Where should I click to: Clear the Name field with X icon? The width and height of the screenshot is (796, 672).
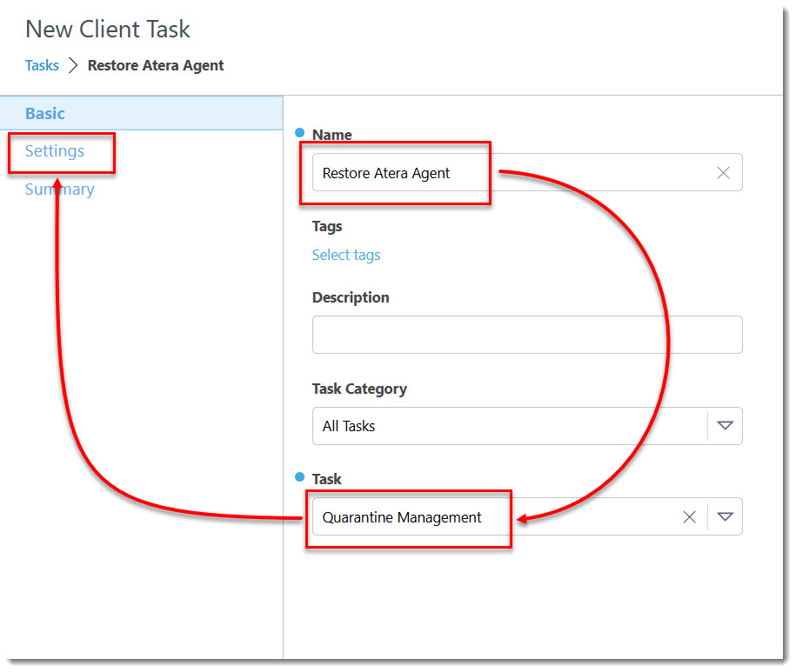coord(723,173)
